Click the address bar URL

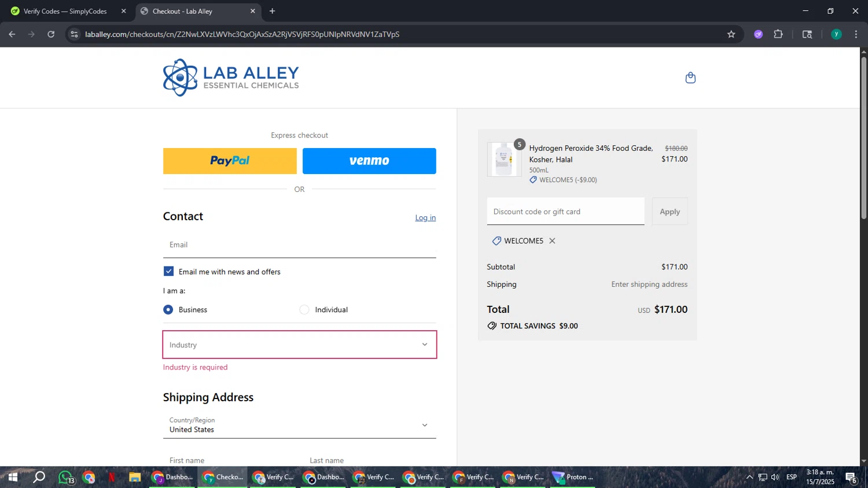click(x=242, y=34)
